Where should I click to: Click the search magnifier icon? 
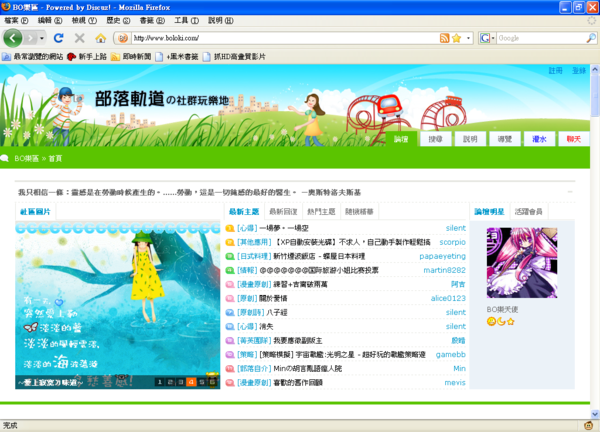(x=591, y=38)
